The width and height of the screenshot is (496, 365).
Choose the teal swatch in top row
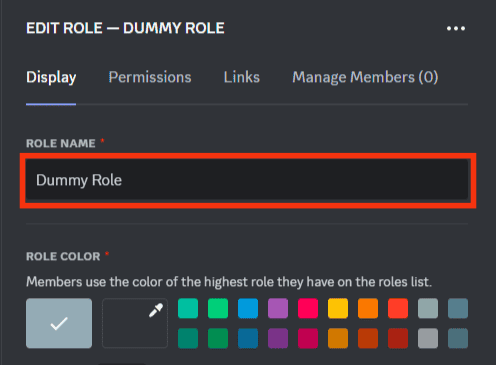188,308
